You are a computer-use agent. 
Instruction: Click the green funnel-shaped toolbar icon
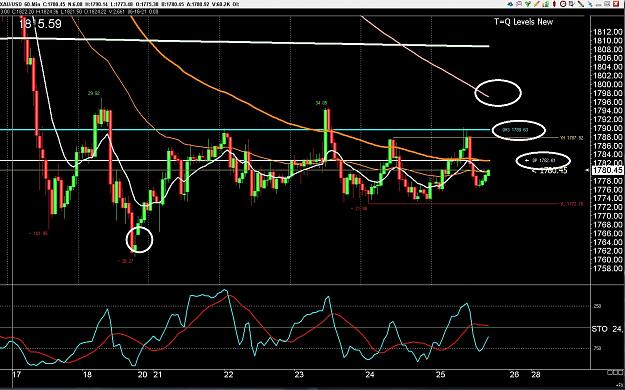tap(528, 4)
